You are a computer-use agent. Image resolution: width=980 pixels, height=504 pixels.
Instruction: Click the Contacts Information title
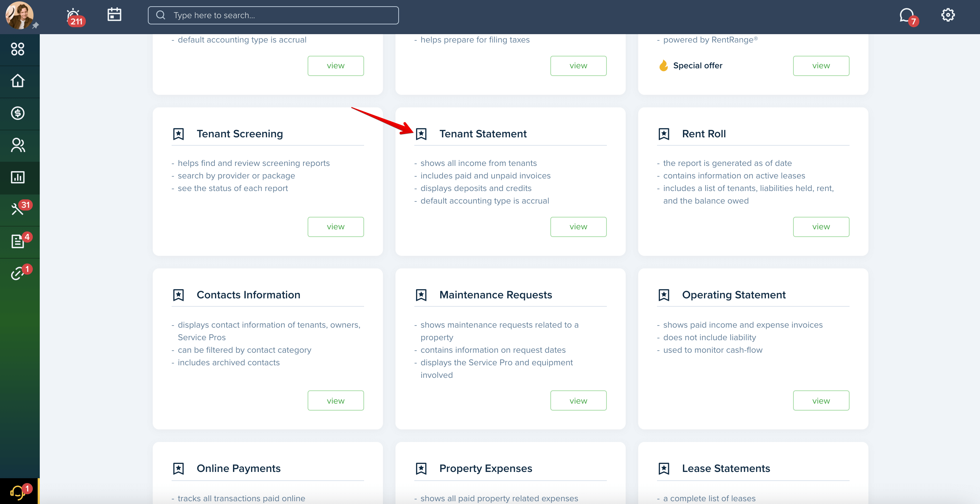pyautogui.click(x=248, y=295)
